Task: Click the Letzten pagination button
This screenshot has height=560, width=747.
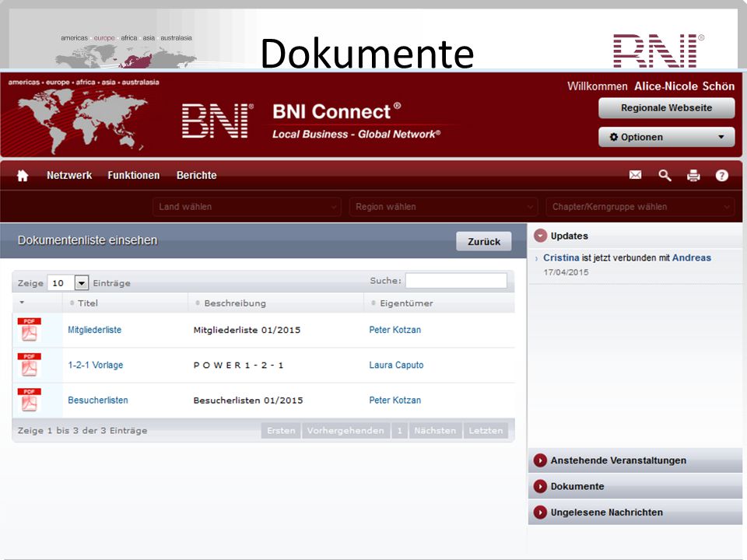Action: 486,430
